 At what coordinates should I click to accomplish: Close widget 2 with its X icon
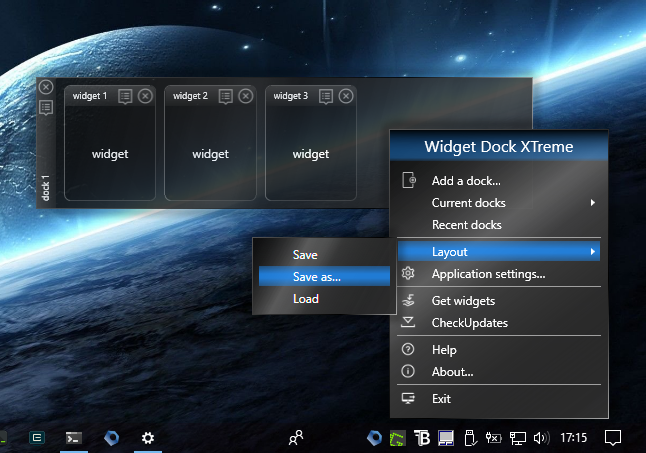click(x=246, y=96)
